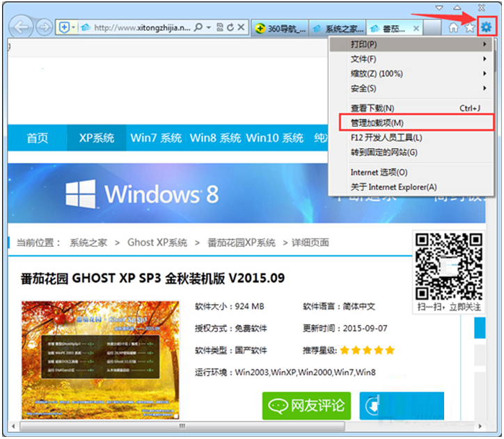Viewport: 504px width, 439px height.
Task: Expand the 缩放(Z) (100%) submenu
Action: (411, 74)
